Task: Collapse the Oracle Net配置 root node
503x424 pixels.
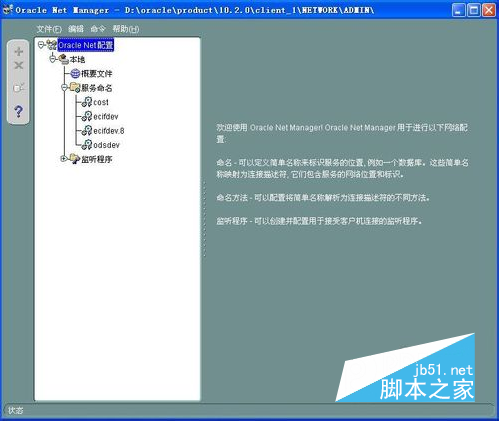Action: click(41, 44)
